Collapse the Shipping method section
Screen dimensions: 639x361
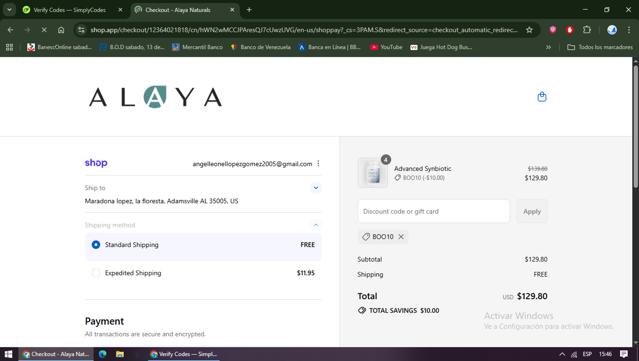point(316,225)
